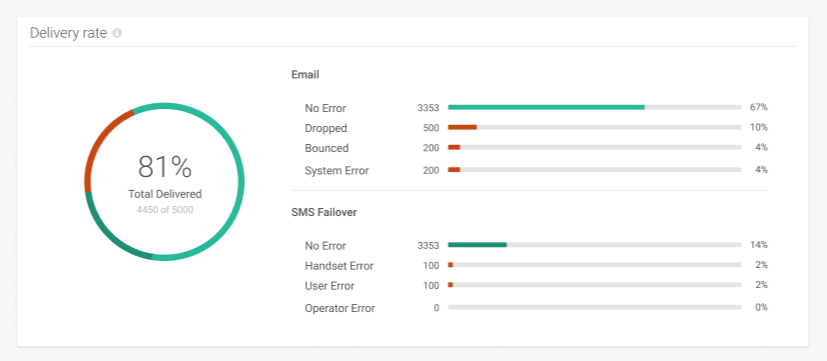Select the Email section heading
This screenshot has width=827, height=361.
(305, 75)
